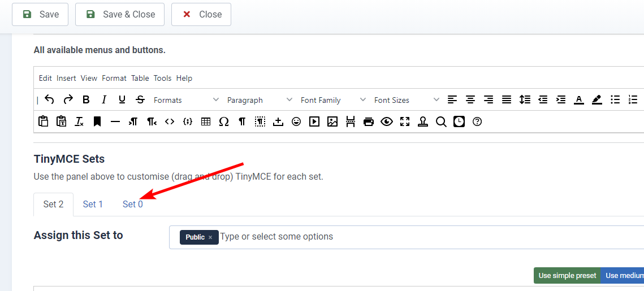Open the Font Sizes dropdown

407,100
